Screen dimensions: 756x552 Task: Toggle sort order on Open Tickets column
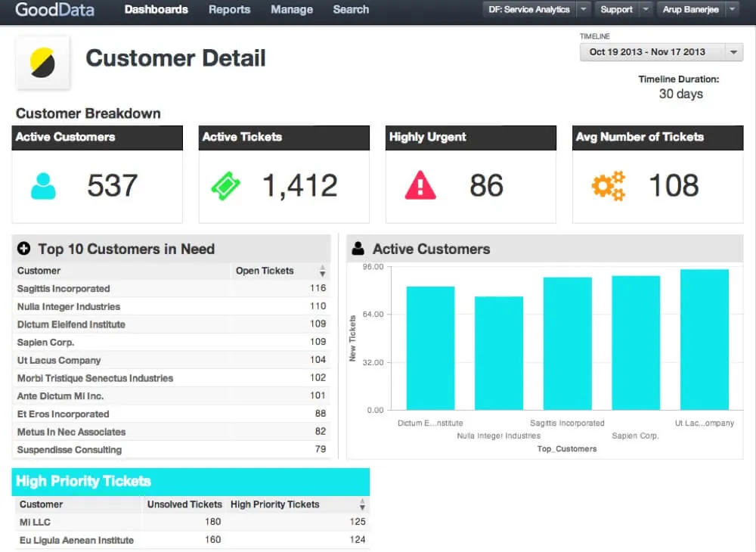point(323,271)
